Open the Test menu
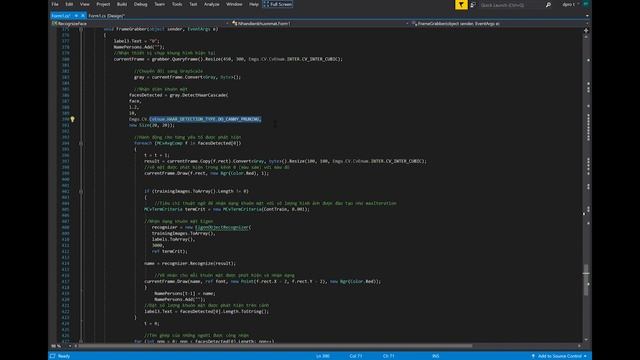This screenshot has width=640, height=360. [x=193, y=4]
